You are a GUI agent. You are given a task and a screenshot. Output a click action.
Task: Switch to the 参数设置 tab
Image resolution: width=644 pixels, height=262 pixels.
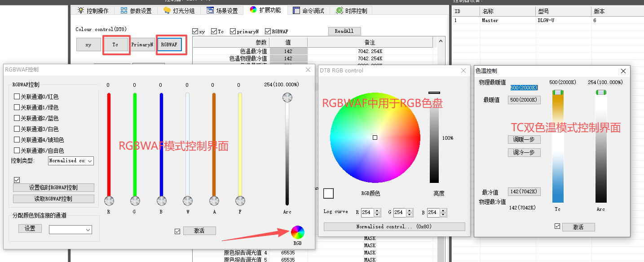tap(136, 10)
